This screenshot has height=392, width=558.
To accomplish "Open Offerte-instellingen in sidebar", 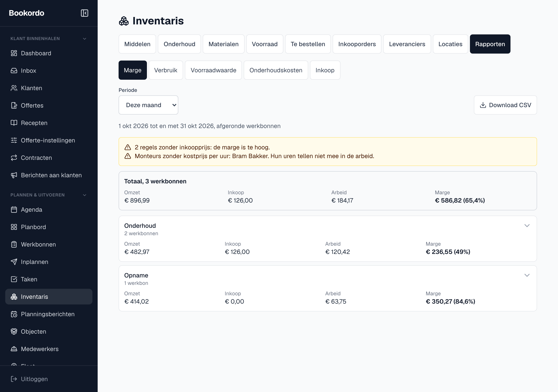I will pos(49,140).
